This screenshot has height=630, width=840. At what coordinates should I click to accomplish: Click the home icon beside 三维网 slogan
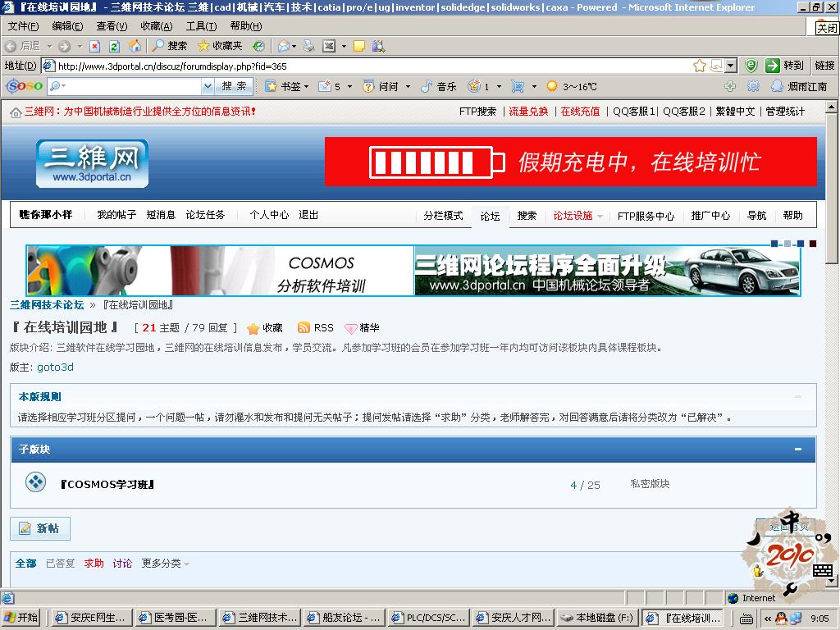coord(16,112)
